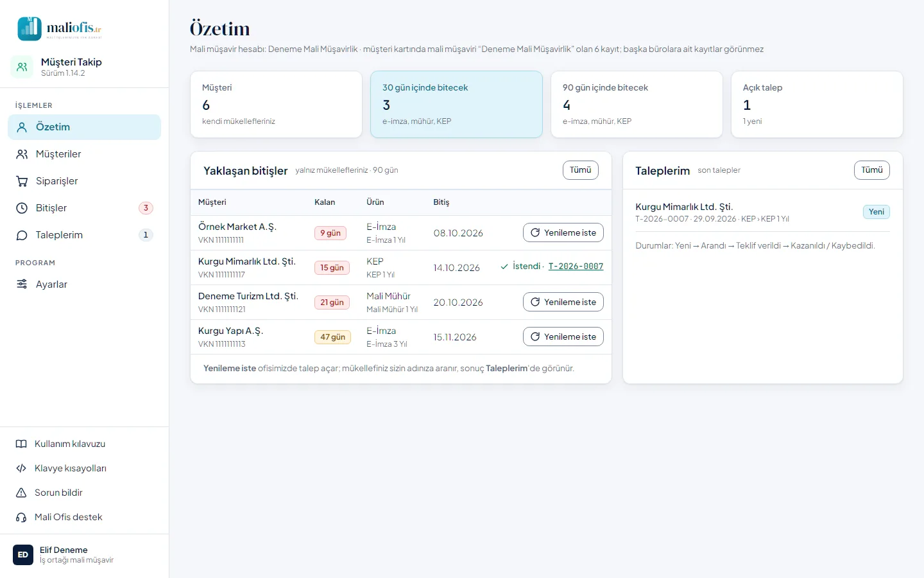Click the Taleplerim speech bubble icon
Viewport: 924px width, 578px height.
(x=22, y=235)
